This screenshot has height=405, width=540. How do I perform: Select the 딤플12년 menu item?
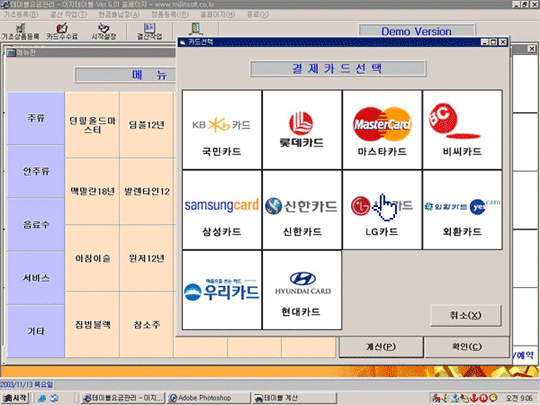click(147, 125)
